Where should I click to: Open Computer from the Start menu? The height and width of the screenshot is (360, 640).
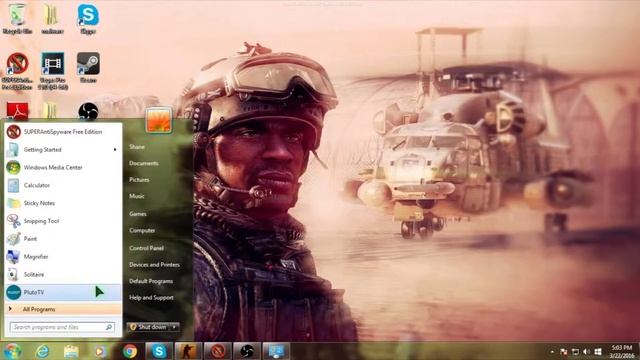pyautogui.click(x=142, y=231)
